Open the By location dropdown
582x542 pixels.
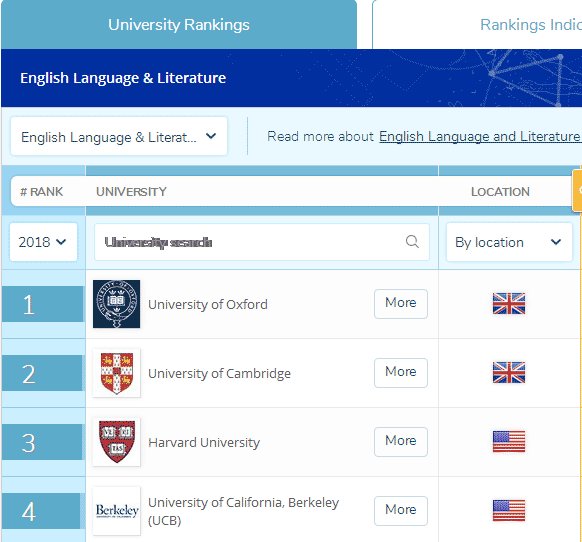(509, 242)
